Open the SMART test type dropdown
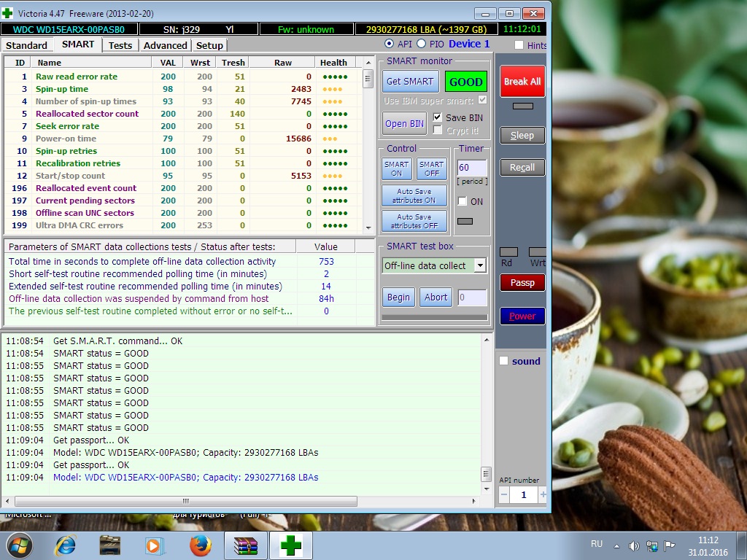This screenshot has width=747, height=560. point(480,265)
